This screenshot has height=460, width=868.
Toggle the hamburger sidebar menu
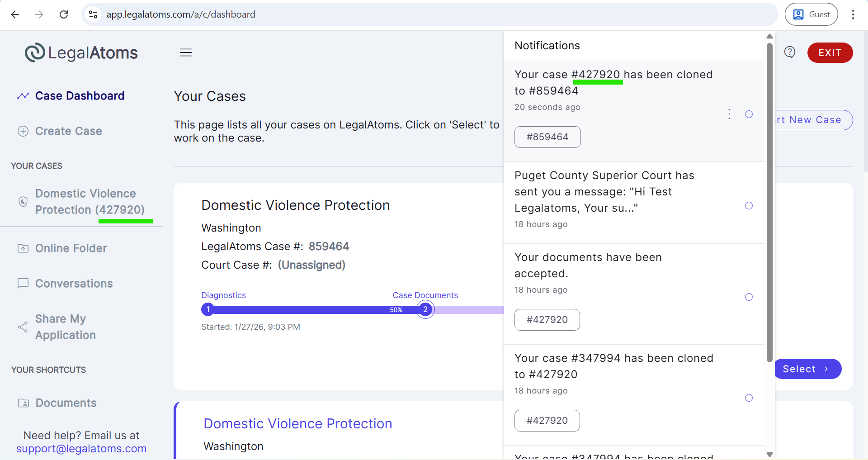186,52
